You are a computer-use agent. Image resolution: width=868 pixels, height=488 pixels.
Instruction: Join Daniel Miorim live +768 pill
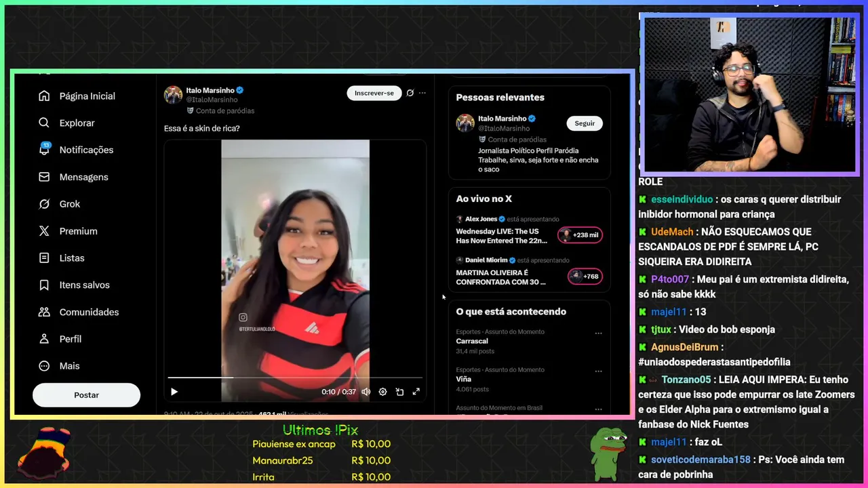click(x=585, y=277)
